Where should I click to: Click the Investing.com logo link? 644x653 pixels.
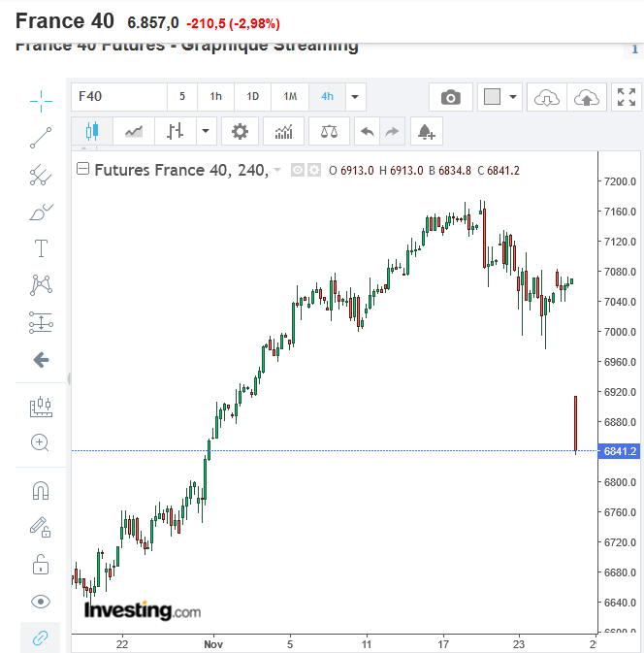[x=143, y=610]
